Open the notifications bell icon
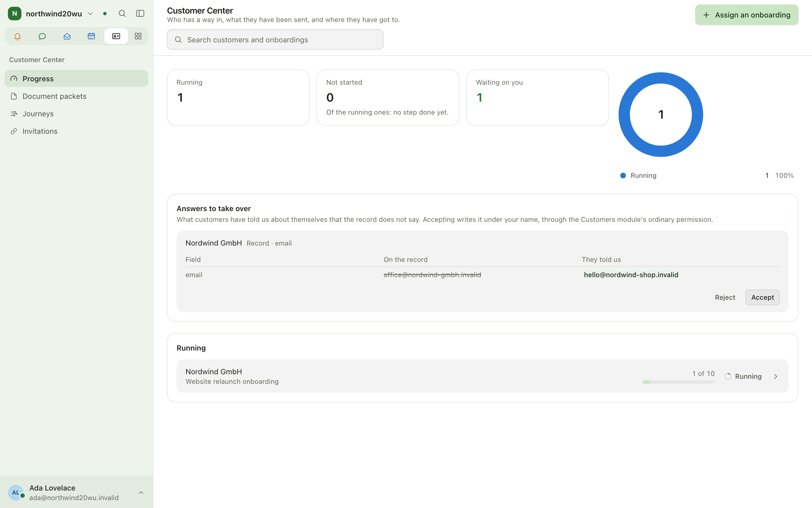The height and width of the screenshot is (508, 812). (x=17, y=36)
